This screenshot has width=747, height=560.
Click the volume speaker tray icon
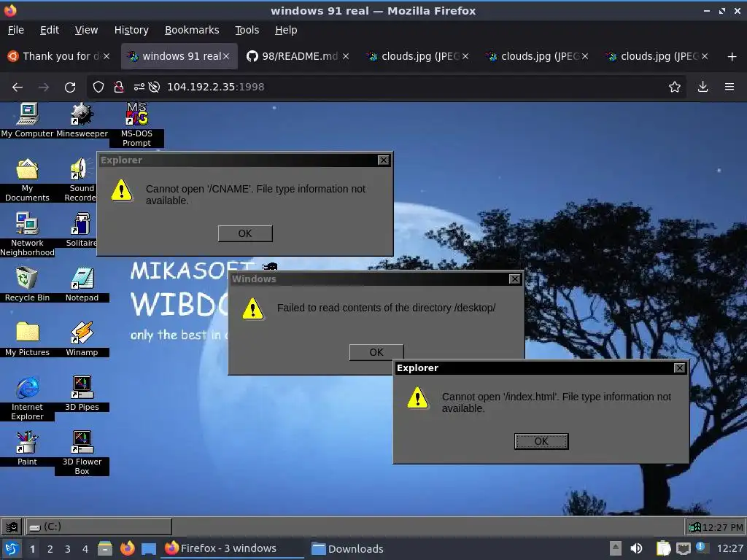636,548
